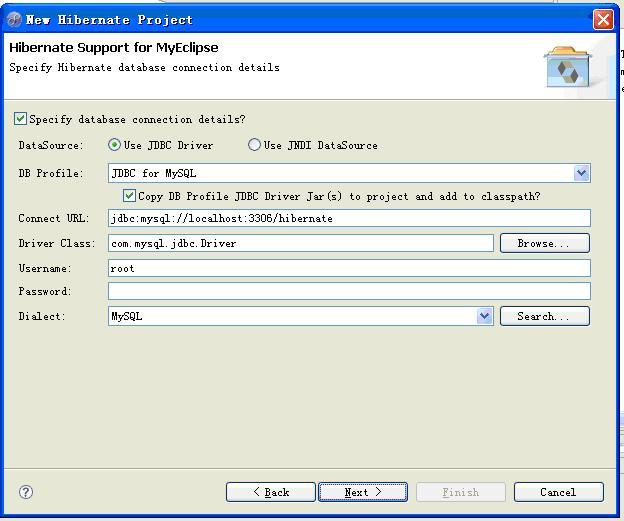Image resolution: width=624 pixels, height=521 pixels.
Task: Toggle Copy DB Profile JDBC Driver Jar checkbox
Action: coord(129,196)
